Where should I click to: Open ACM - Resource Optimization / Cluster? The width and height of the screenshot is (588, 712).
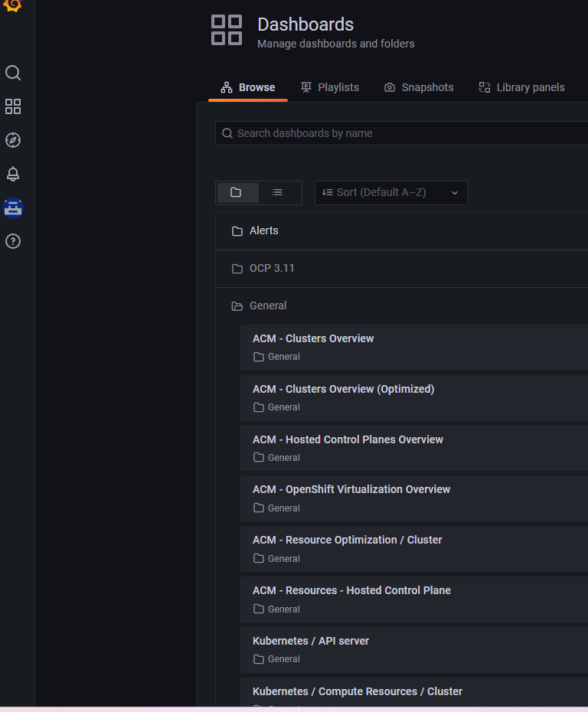414,549
